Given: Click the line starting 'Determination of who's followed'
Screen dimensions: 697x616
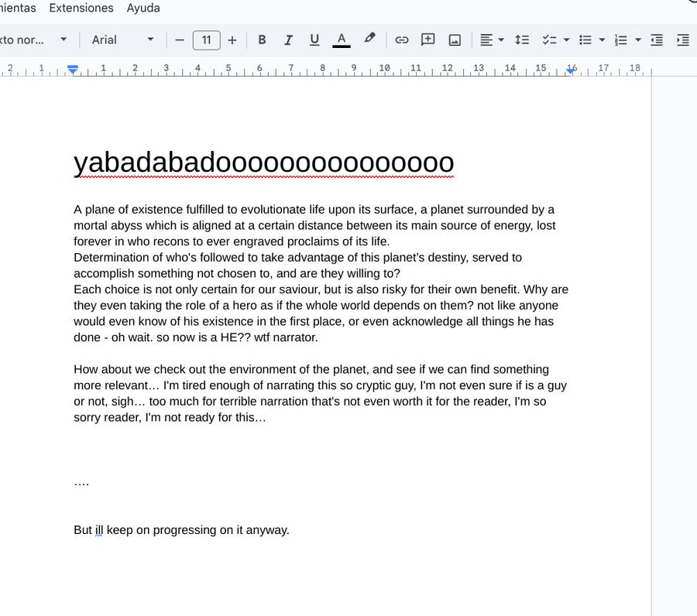Looking at the screenshot, I should [x=298, y=258].
